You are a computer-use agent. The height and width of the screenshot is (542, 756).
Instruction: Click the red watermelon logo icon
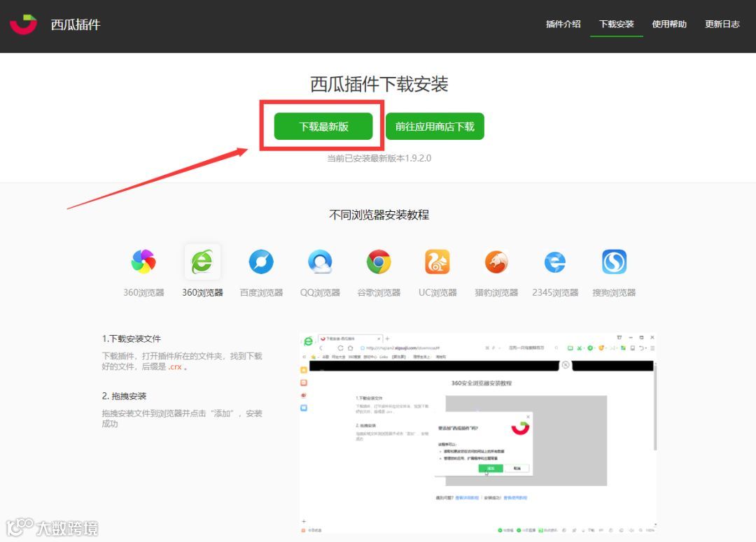click(x=23, y=24)
